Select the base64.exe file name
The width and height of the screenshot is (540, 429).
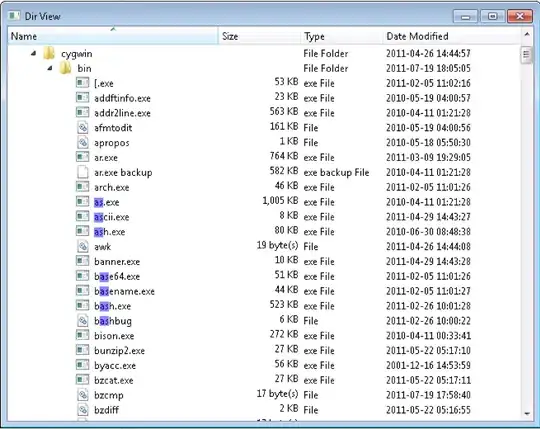[x=117, y=276]
